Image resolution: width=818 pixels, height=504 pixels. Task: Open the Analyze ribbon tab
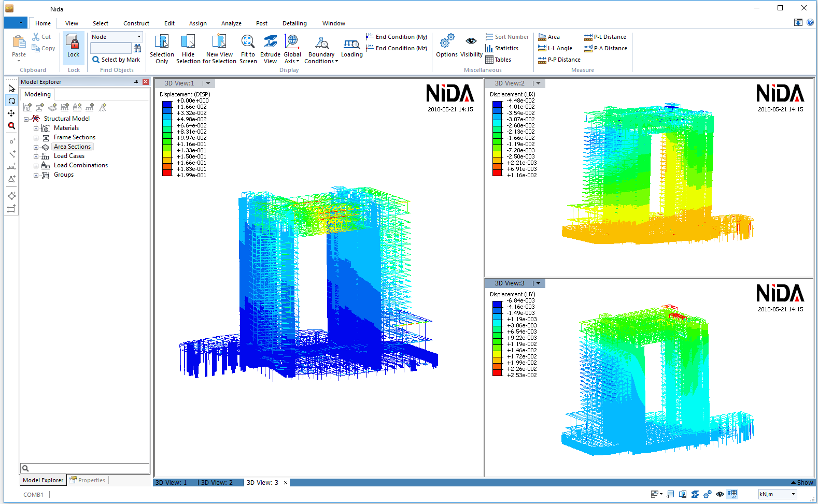pyautogui.click(x=231, y=23)
